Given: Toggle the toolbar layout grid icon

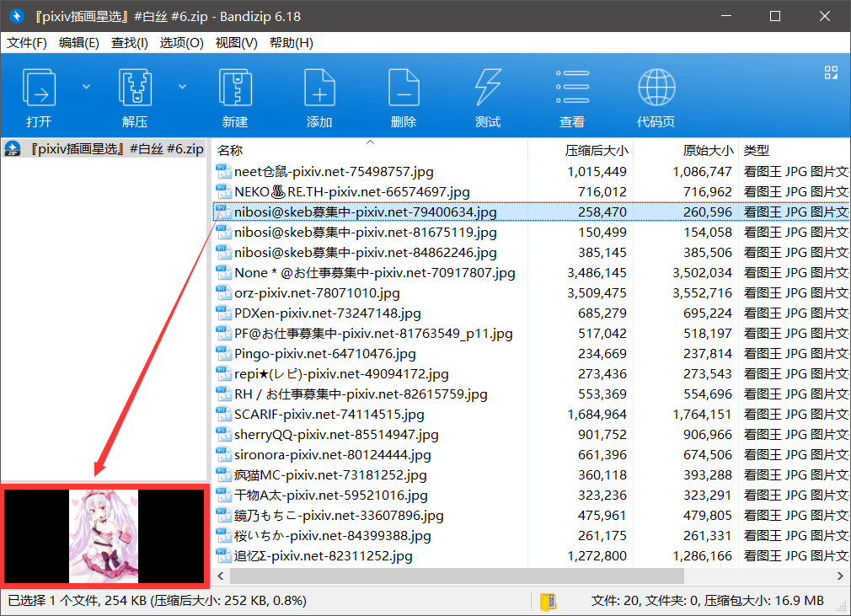Looking at the screenshot, I should [x=831, y=72].
